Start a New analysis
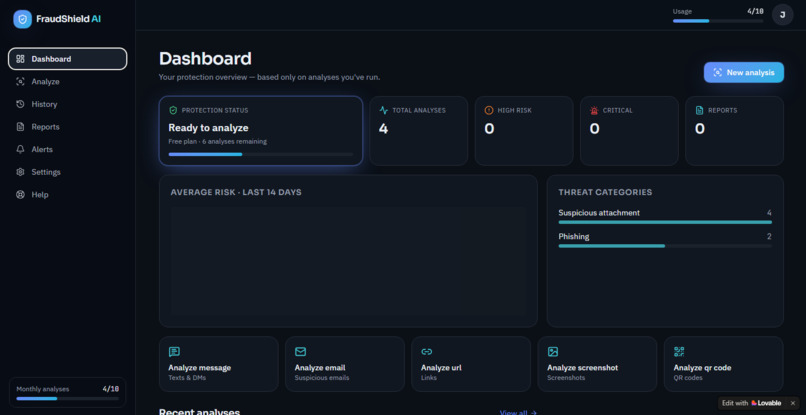Viewport: 806px width, 415px height. (744, 73)
